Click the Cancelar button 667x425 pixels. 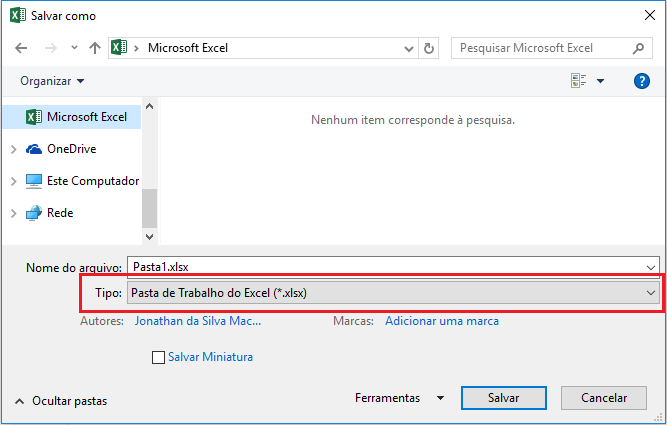[604, 398]
